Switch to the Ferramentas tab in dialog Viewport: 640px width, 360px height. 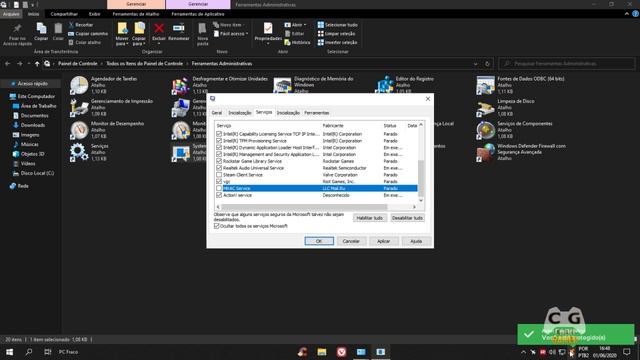click(316, 113)
